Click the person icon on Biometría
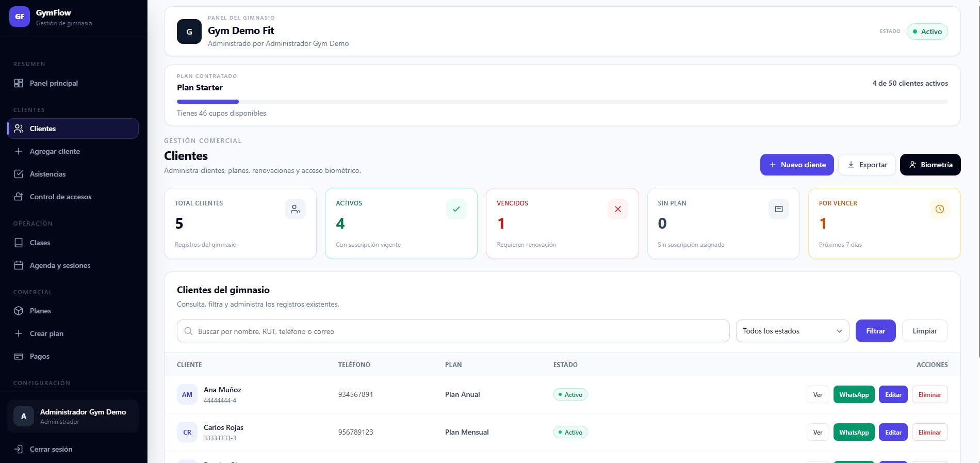Screen dimensions: 980x463 (x=912, y=165)
